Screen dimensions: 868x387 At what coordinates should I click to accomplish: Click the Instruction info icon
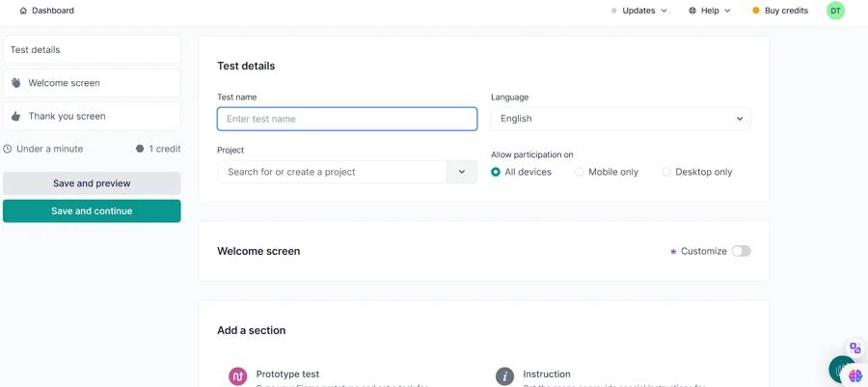pyautogui.click(x=504, y=376)
